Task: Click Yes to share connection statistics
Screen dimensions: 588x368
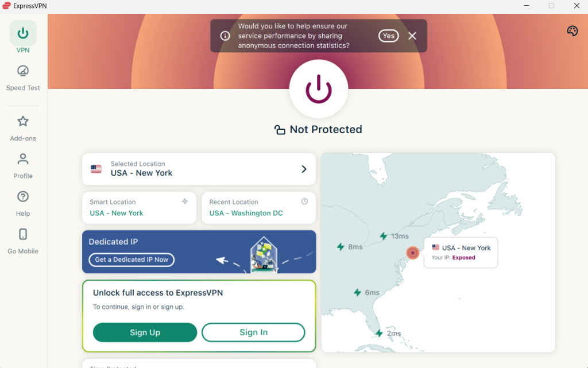Action: (x=388, y=36)
